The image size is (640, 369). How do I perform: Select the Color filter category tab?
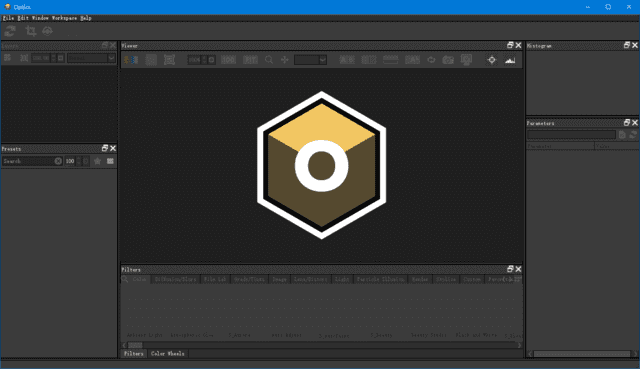coord(140,279)
